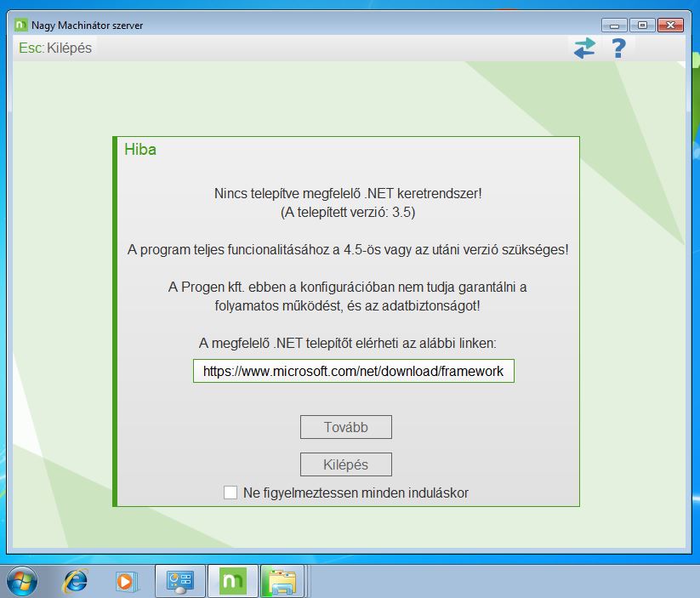Launch Internet Explorer from the taskbar

[75, 581]
